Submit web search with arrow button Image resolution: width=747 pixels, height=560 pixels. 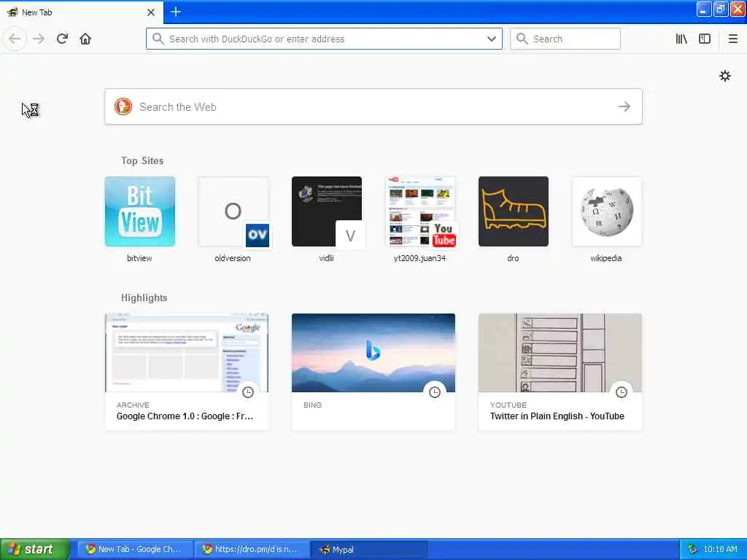[x=624, y=106]
